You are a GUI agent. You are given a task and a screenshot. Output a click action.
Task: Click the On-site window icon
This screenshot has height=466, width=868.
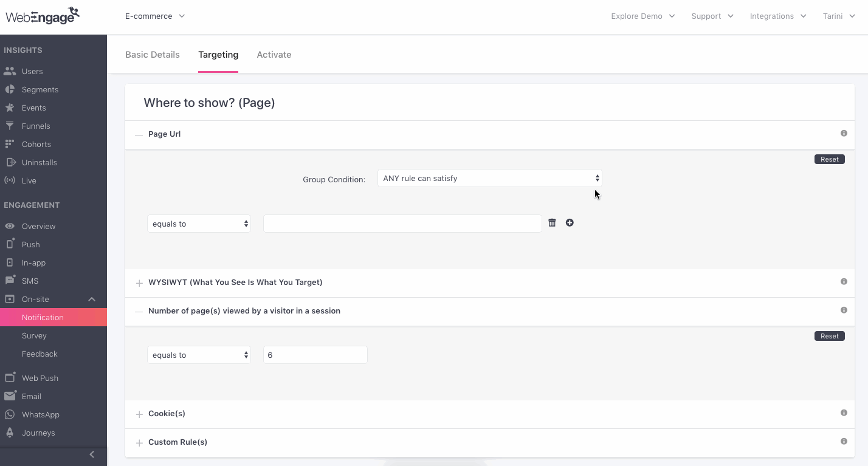pyautogui.click(x=9, y=299)
